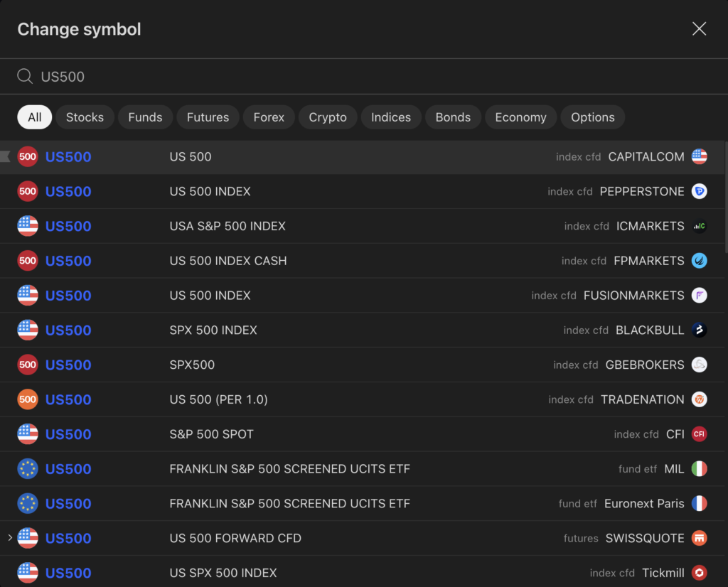
Task: Select SPX 500 INDEX description
Action: coord(213,330)
